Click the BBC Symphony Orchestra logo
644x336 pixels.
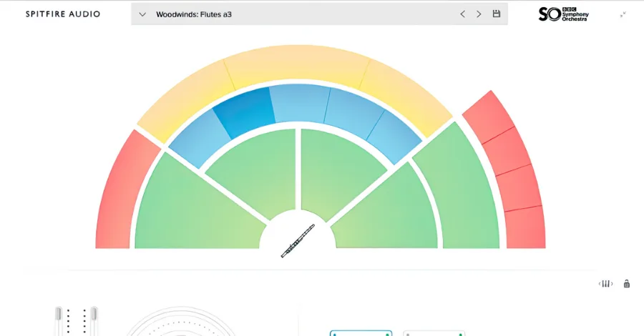(x=563, y=14)
